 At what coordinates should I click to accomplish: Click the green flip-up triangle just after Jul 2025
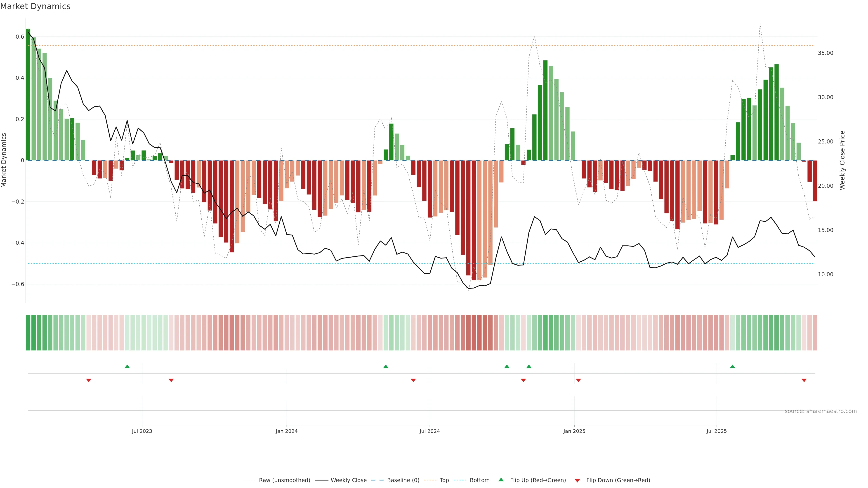732,366
